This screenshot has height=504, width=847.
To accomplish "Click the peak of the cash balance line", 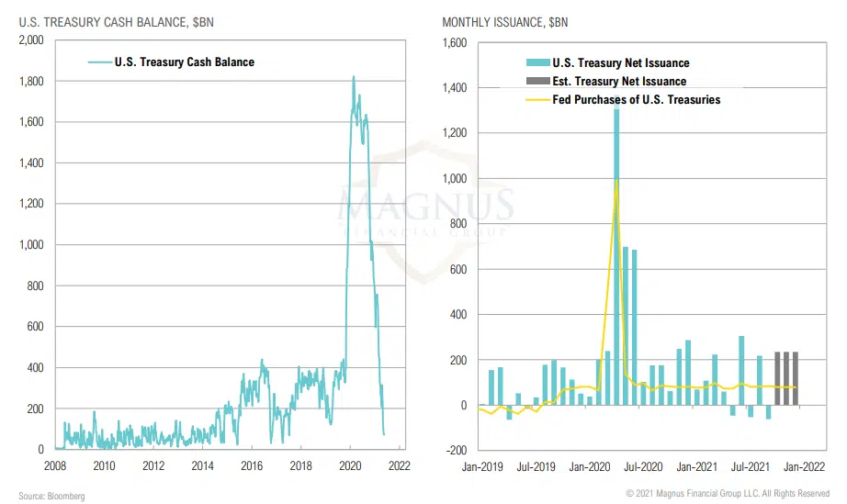I will 355,78.
